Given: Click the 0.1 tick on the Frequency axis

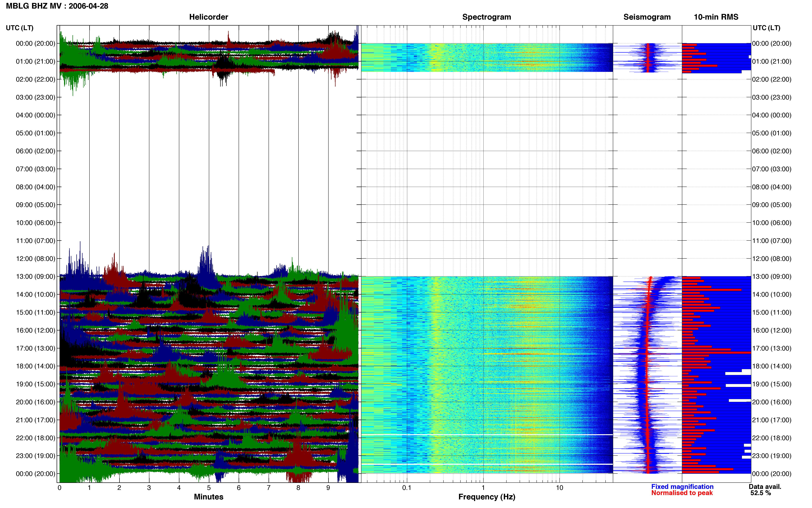Looking at the screenshot, I should (x=407, y=488).
